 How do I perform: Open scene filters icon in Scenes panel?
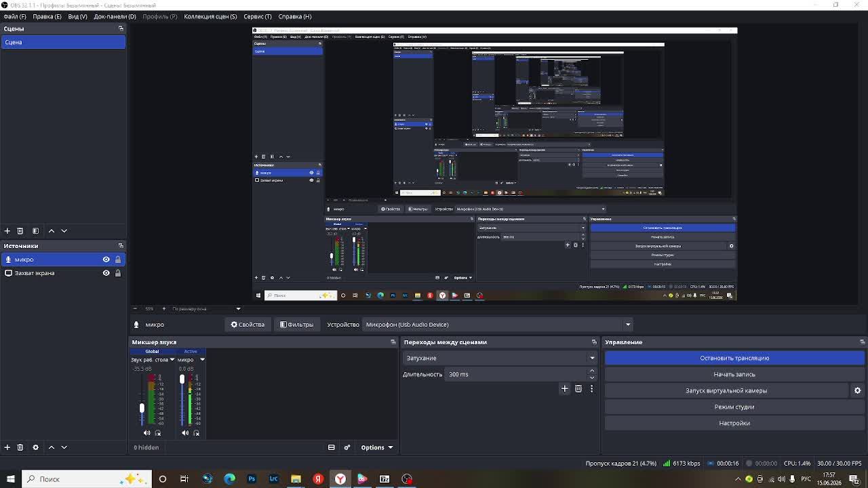tap(36, 230)
